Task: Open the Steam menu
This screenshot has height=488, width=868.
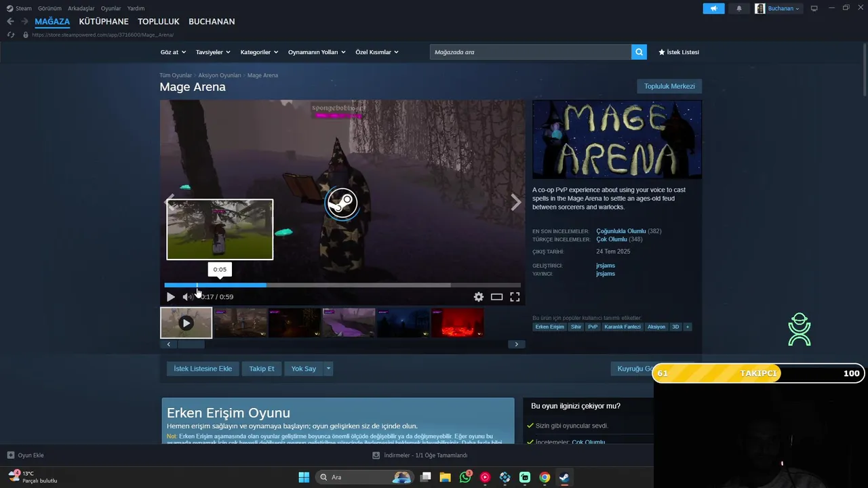Action: [20, 8]
